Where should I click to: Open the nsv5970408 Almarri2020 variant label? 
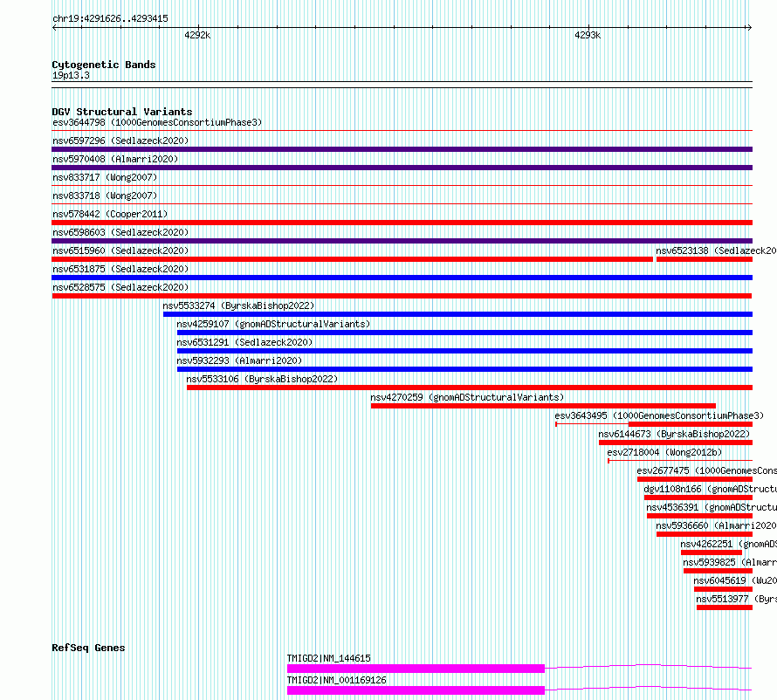click(115, 159)
